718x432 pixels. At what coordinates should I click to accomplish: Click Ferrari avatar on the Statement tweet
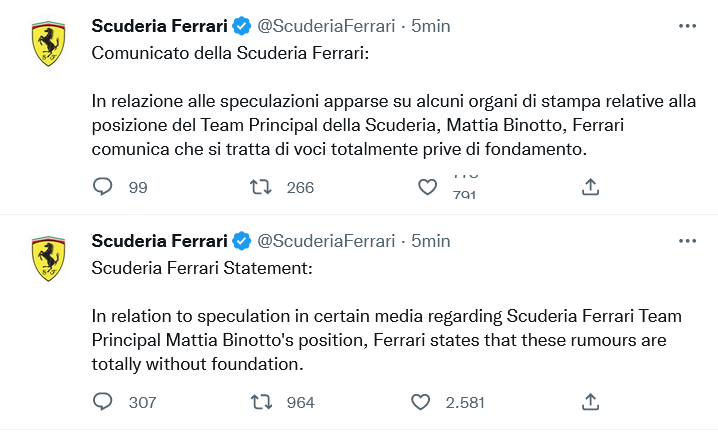(x=48, y=259)
